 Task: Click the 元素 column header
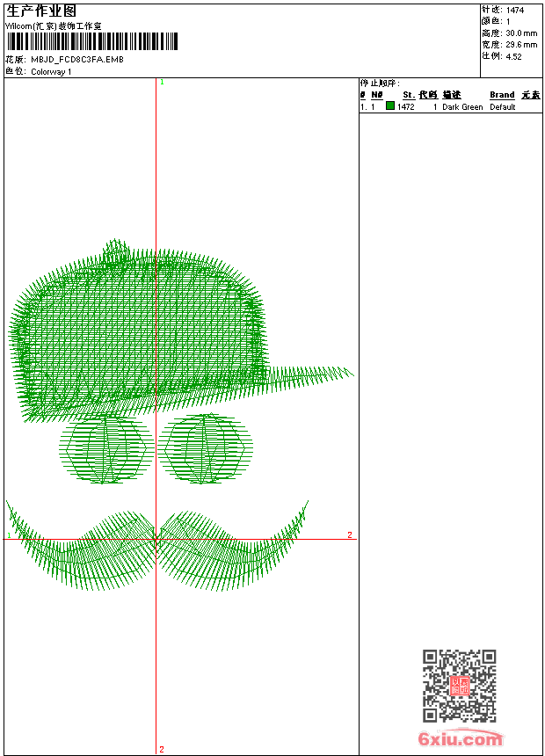pyautogui.click(x=531, y=95)
